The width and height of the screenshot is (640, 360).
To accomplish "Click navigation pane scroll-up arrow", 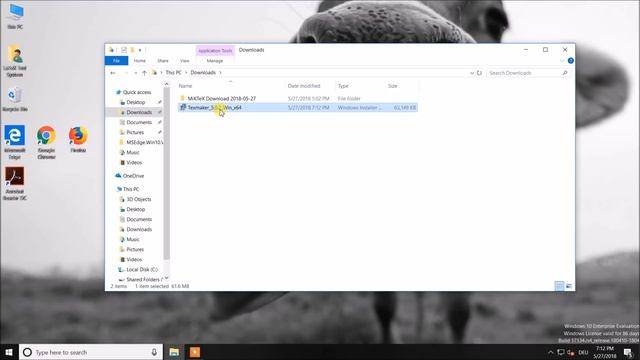I will pyautogui.click(x=167, y=84).
